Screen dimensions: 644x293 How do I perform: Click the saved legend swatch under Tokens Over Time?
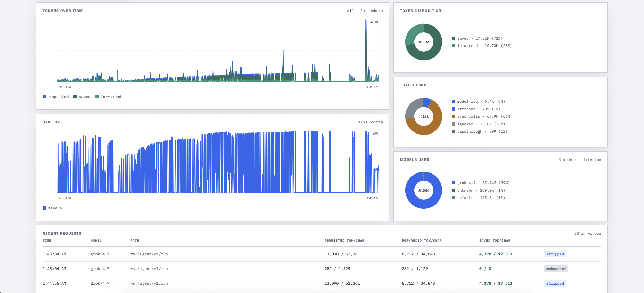click(x=75, y=97)
